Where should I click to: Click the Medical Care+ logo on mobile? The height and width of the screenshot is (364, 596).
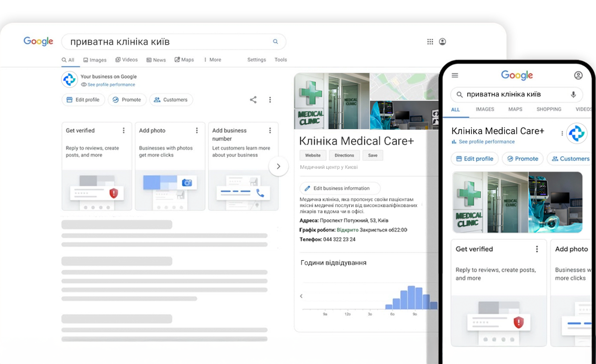pos(577,133)
